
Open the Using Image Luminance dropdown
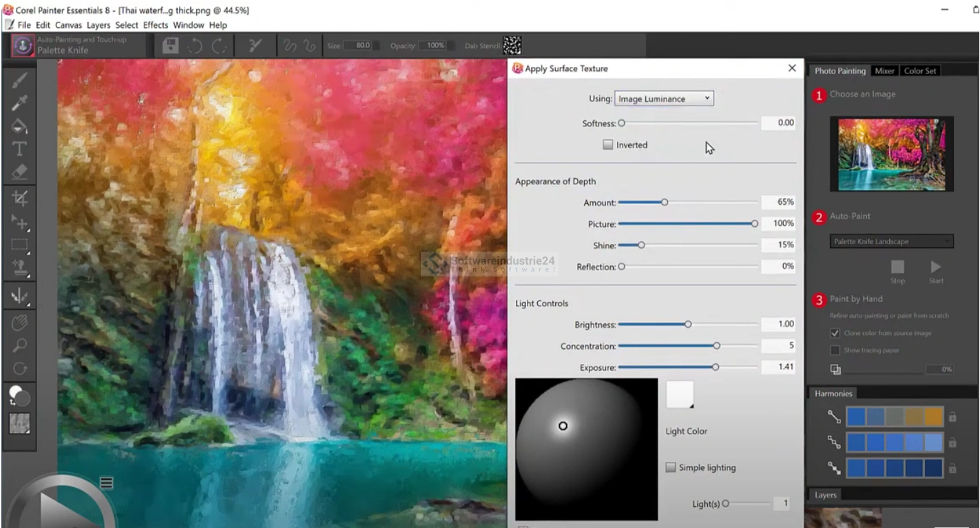[x=664, y=99]
